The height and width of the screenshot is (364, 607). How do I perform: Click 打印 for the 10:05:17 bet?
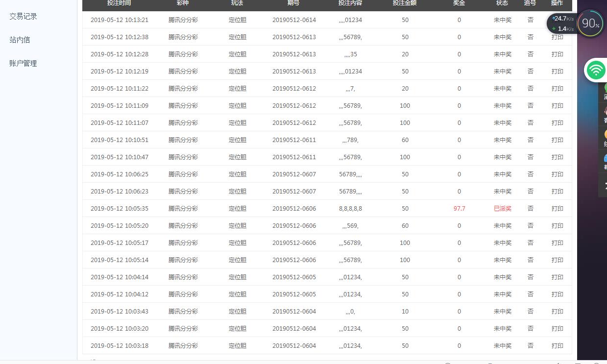pyautogui.click(x=558, y=243)
